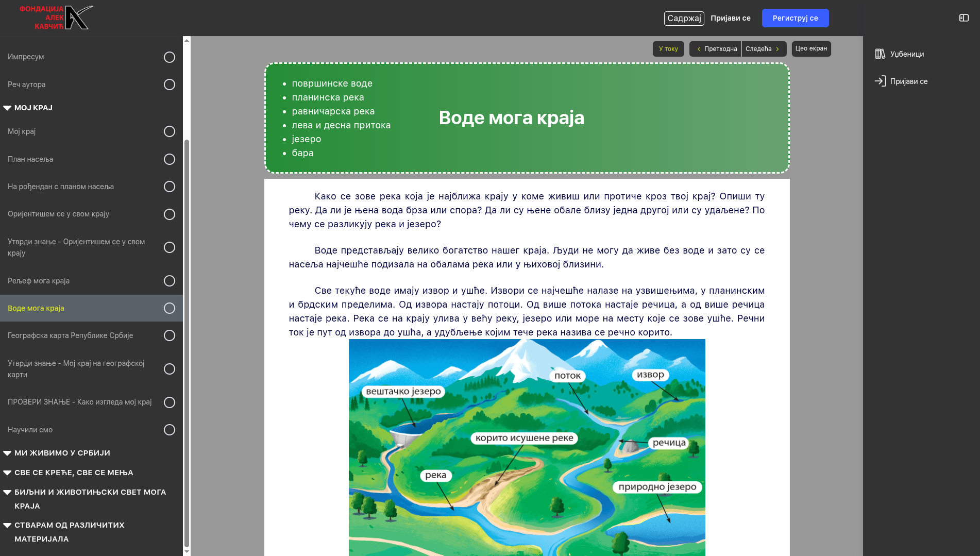
Task: Mark Импресум completion circle
Action: [x=169, y=57]
